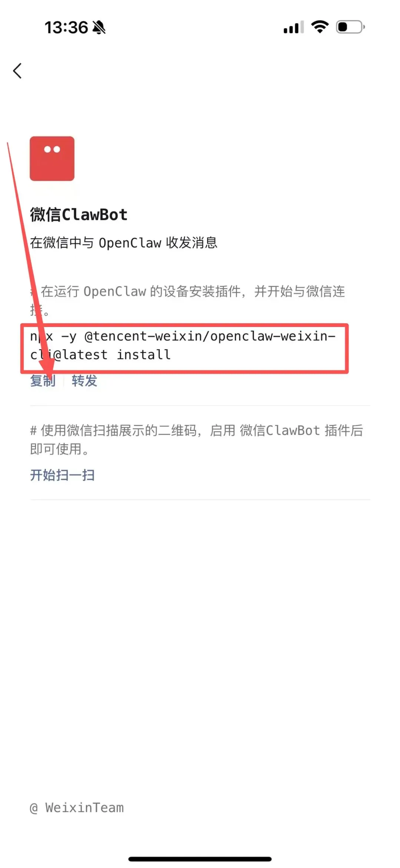
Task: Tap the cellular signal bars
Action: pyautogui.click(x=293, y=27)
